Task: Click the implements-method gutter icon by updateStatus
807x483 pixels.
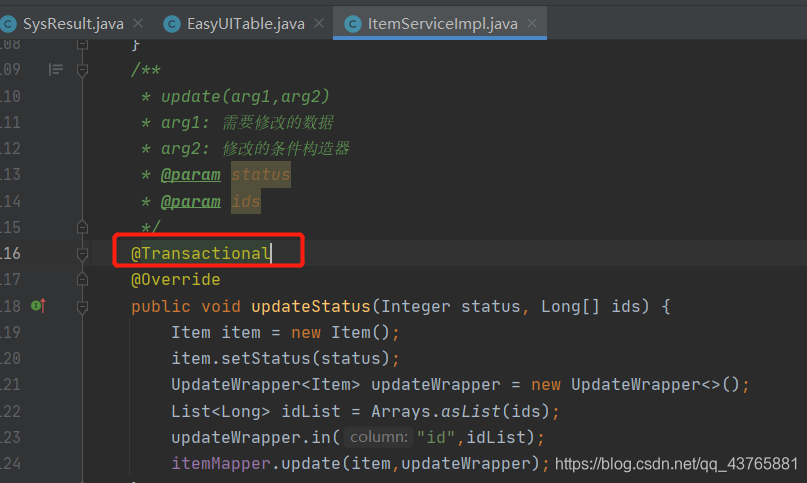Action: point(39,306)
